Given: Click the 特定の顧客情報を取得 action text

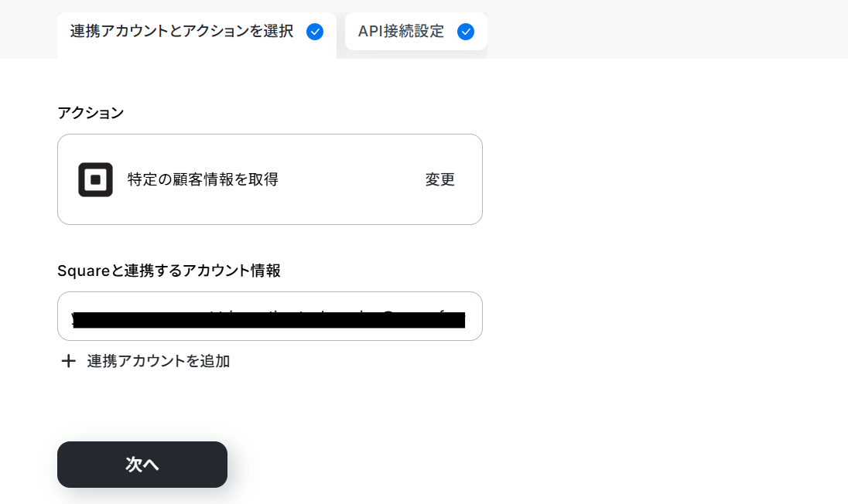Looking at the screenshot, I should point(203,179).
